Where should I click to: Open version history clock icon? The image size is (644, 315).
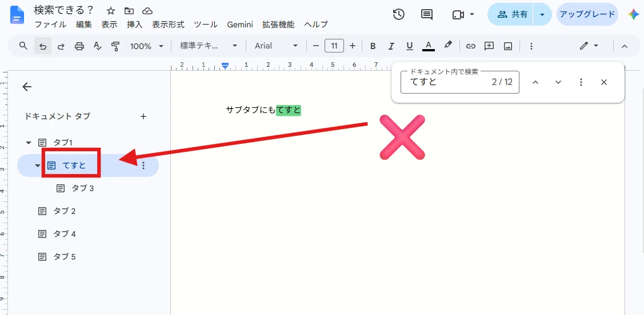[398, 14]
